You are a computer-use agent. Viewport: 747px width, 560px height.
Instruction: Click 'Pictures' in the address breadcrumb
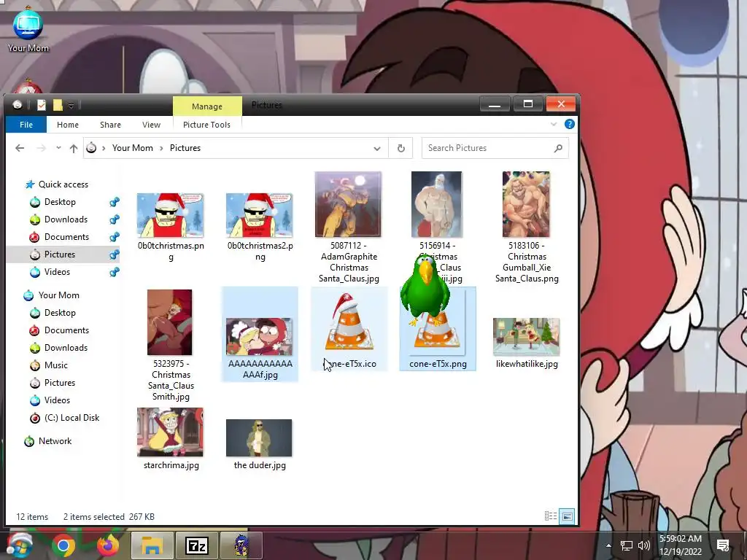point(185,148)
